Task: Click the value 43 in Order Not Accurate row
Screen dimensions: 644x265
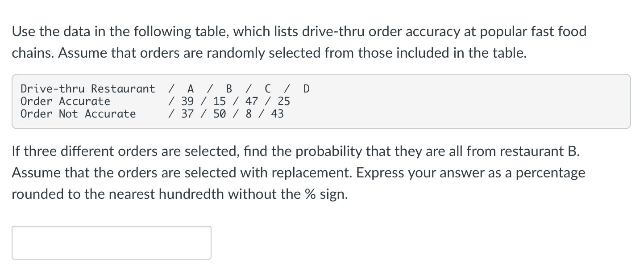Action: [277, 114]
